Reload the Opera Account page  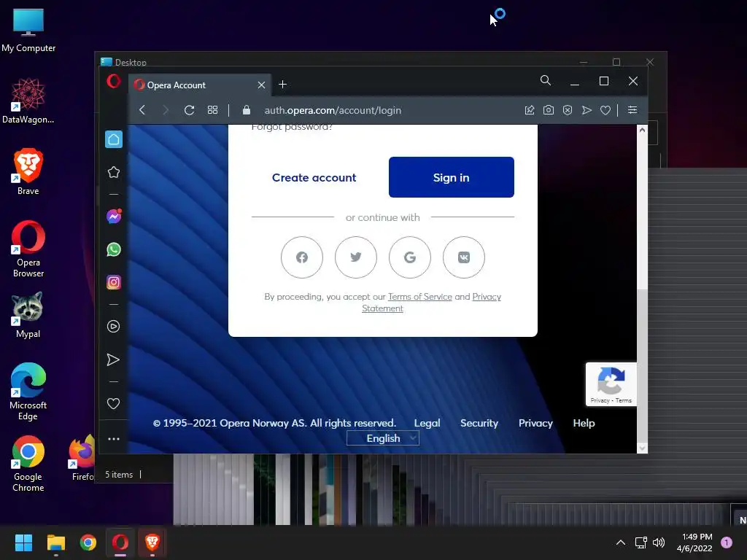point(189,110)
